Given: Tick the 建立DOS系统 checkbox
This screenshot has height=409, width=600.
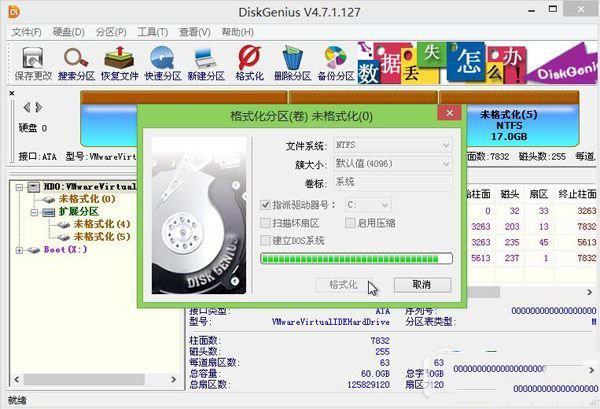Looking at the screenshot, I should (265, 241).
